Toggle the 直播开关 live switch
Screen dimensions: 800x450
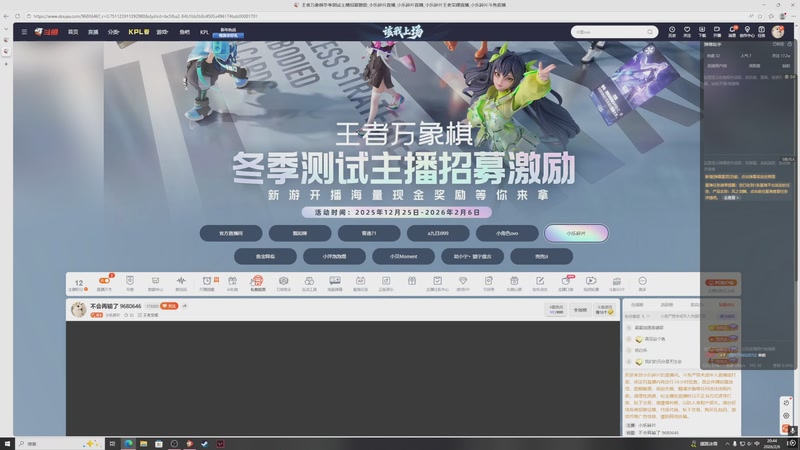(x=104, y=283)
